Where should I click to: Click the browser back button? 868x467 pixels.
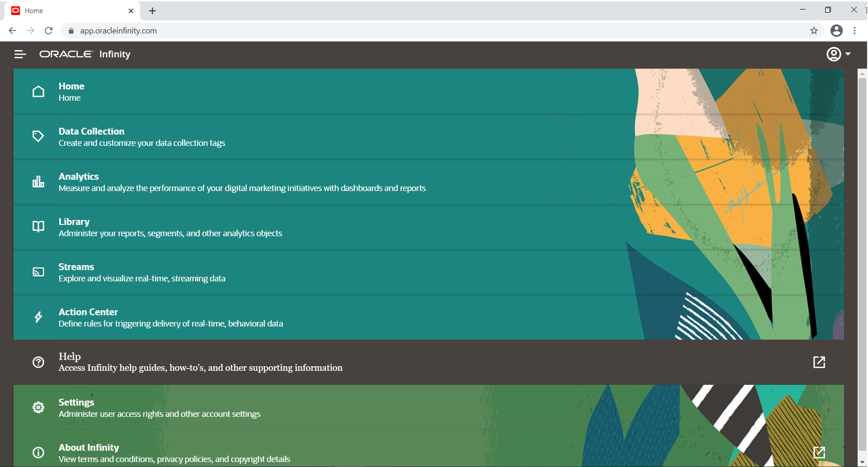[x=13, y=31]
